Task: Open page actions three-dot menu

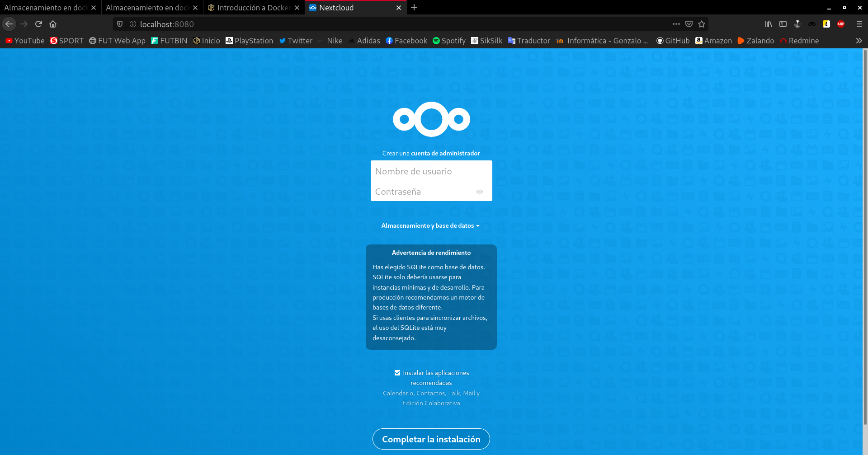Action: tap(676, 24)
